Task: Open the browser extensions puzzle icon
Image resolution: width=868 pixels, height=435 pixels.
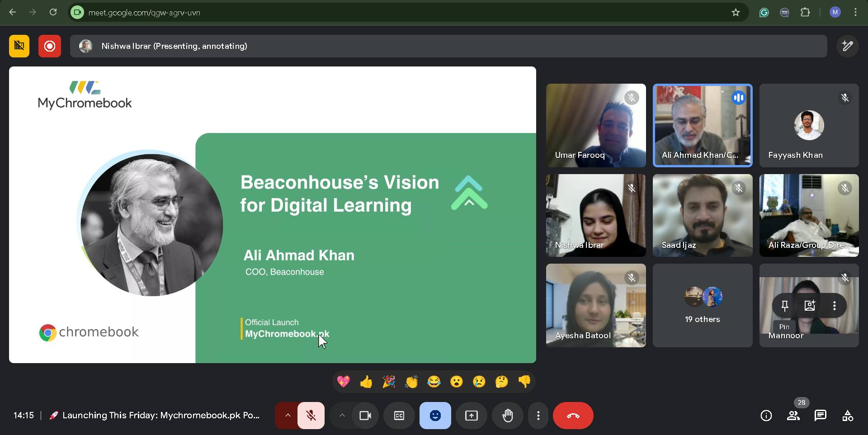Action: coord(805,13)
